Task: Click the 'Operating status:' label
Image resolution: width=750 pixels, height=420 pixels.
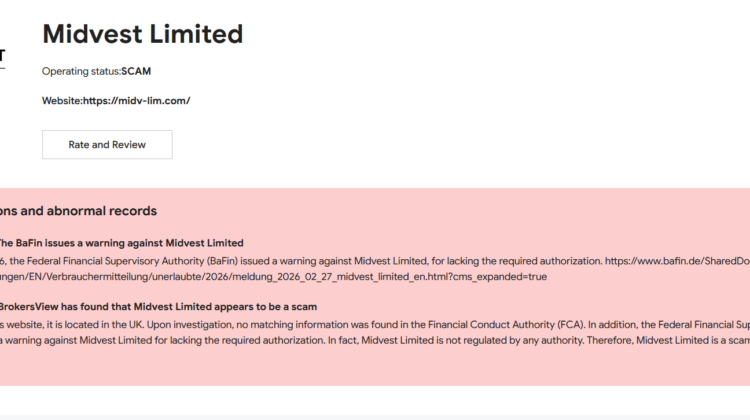Action: point(81,71)
